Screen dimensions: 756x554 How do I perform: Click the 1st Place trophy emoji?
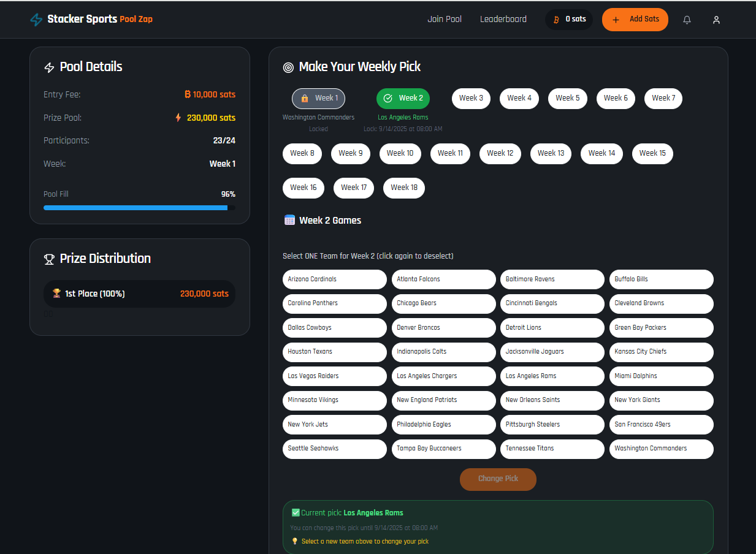(x=57, y=294)
